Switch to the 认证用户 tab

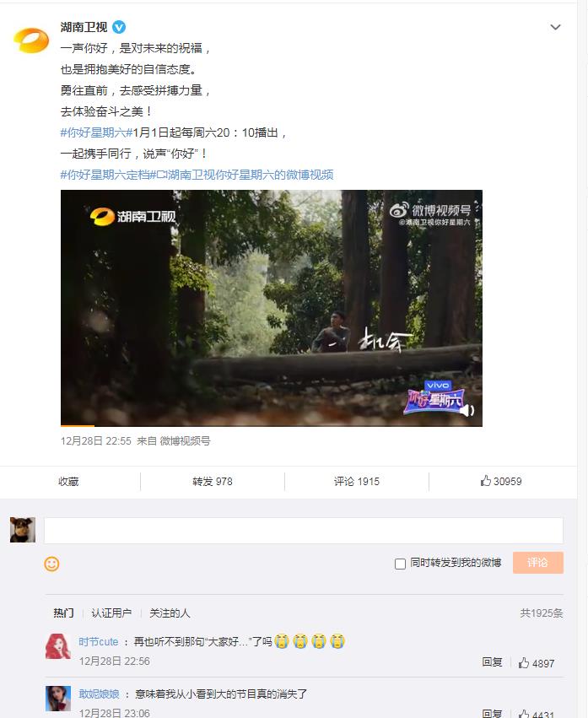pos(111,613)
